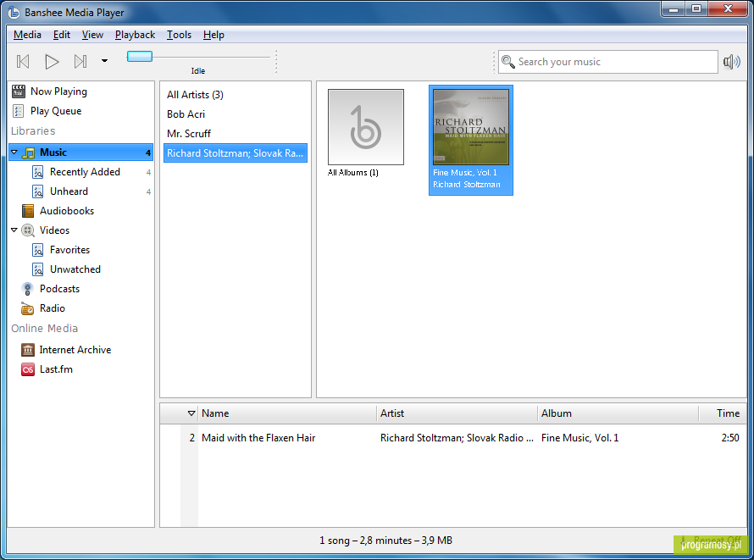Skip to next track button
Viewport: 754px width, 560px height.
[80, 62]
